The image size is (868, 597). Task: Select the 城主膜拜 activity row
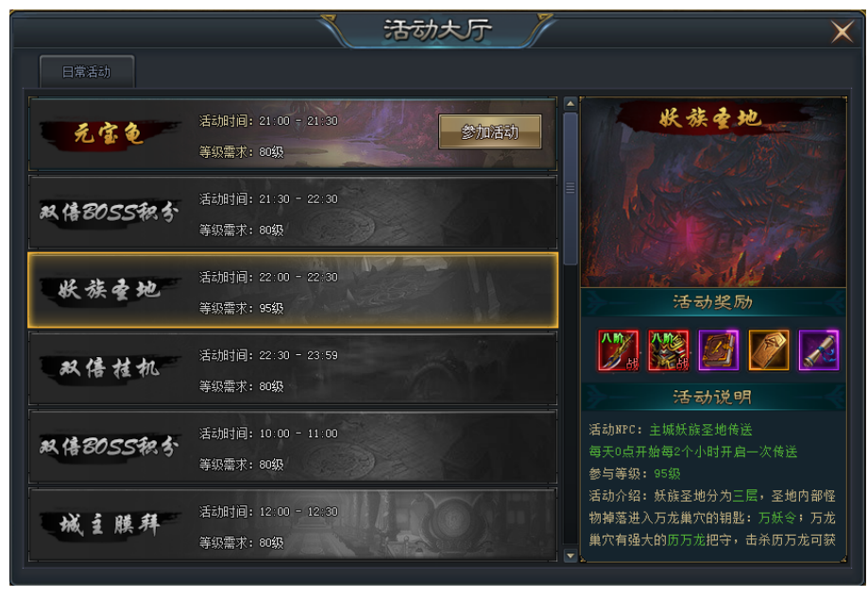[x=293, y=524]
